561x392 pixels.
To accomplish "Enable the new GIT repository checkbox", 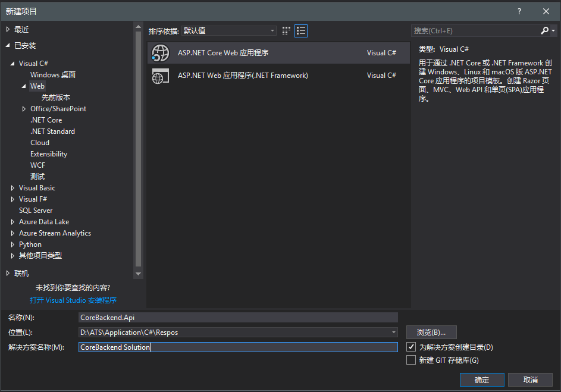I will pos(411,360).
